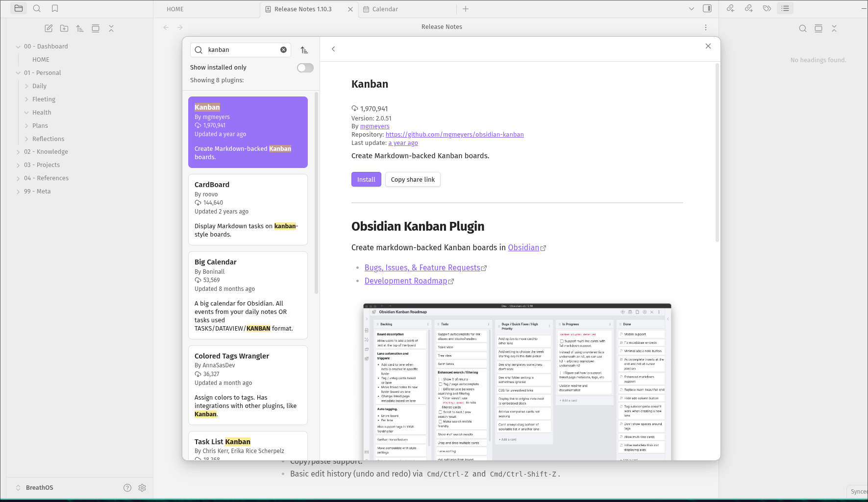The width and height of the screenshot is (868, 502).
Task: Expand the 99 - Meta folder
Action: tap(18, 191)
